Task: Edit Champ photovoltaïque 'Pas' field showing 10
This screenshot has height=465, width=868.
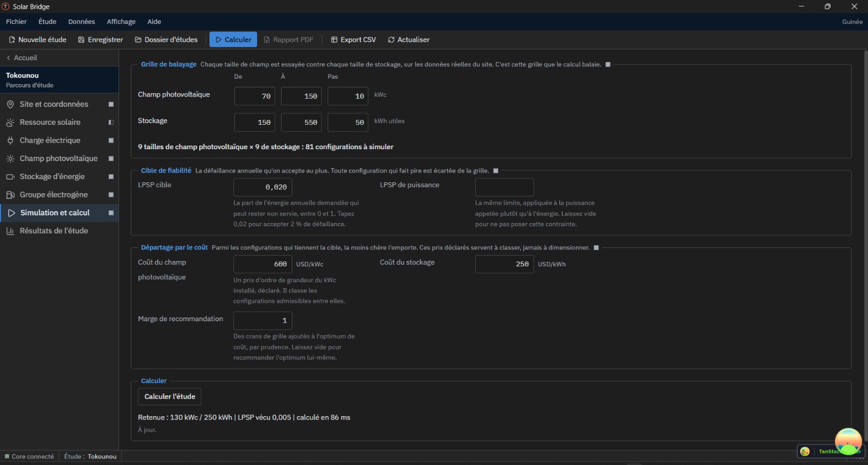Action: [x=348, y=96]
